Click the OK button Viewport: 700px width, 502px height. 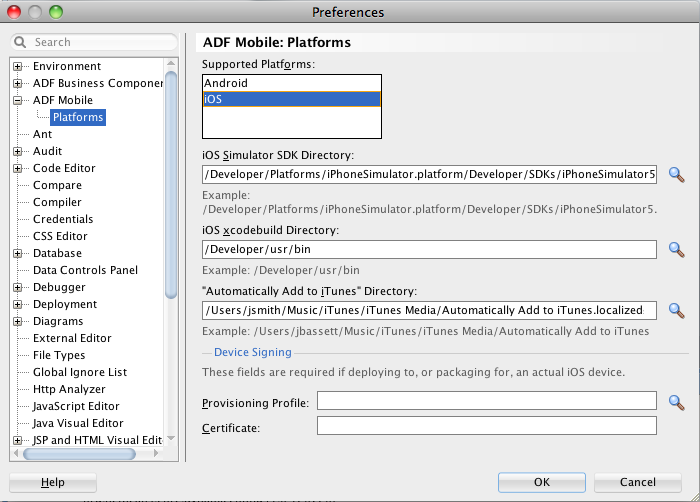coord(542,482)
